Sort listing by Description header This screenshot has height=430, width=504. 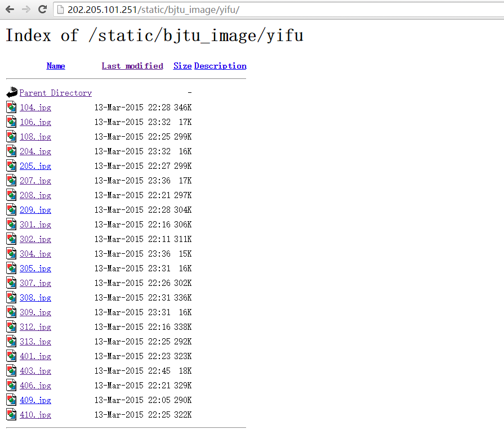[220, 66]
